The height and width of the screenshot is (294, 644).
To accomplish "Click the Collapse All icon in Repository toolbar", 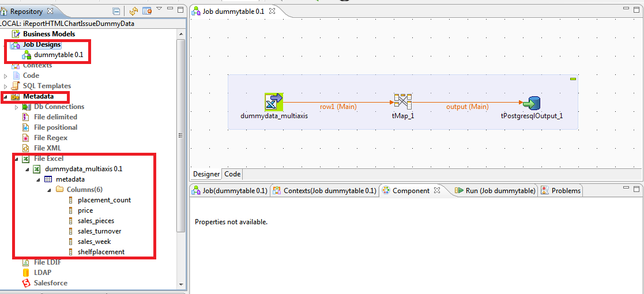I will click(x=116, y=12).
